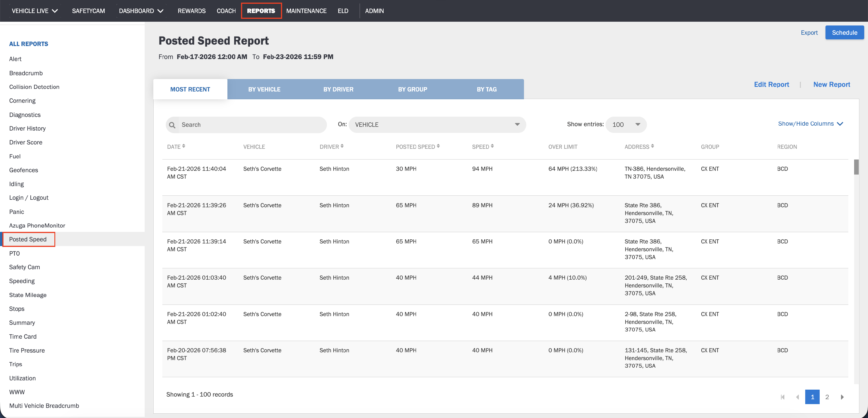Expand the VEHICLE LIVE menu

(x=35, y=11)
